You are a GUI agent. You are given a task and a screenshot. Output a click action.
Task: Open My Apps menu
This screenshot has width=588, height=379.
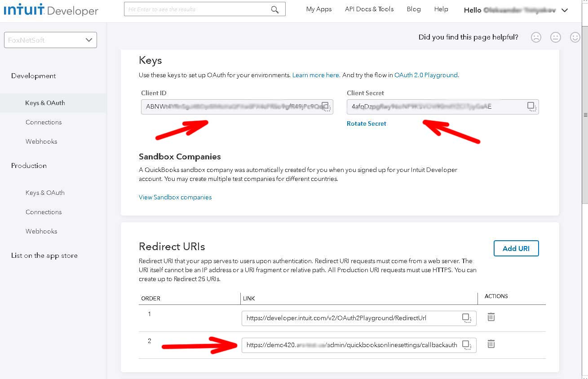click(319, 9)
